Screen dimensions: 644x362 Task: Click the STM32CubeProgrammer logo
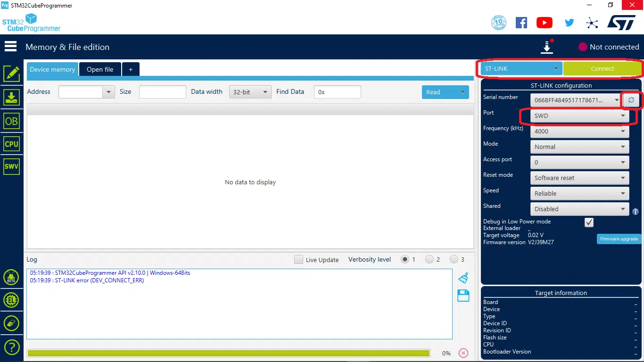(31, 23)
